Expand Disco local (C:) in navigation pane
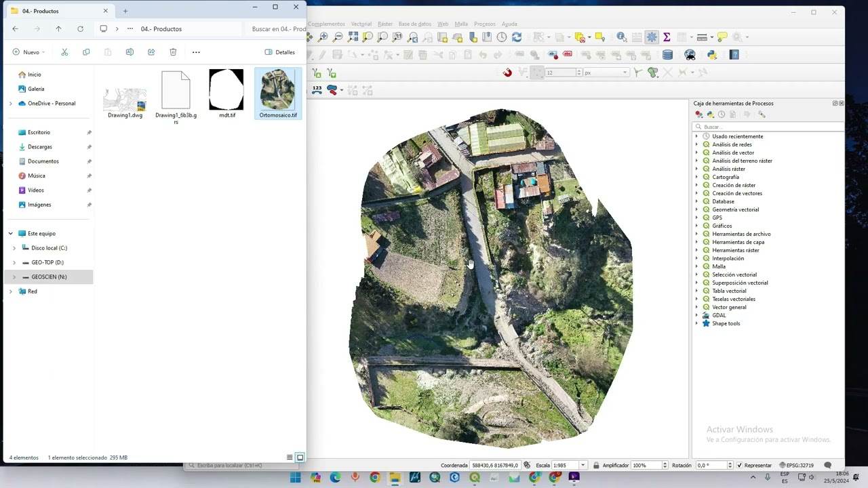 [x=14, y=248]
